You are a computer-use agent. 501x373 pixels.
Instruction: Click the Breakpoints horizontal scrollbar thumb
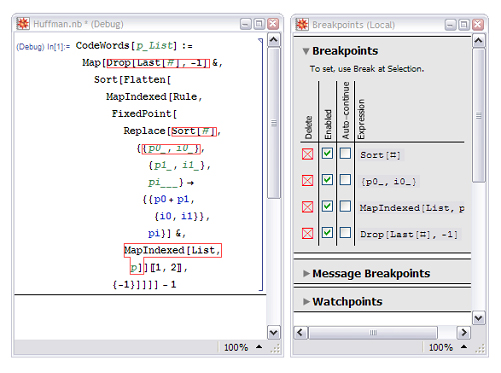373,332
